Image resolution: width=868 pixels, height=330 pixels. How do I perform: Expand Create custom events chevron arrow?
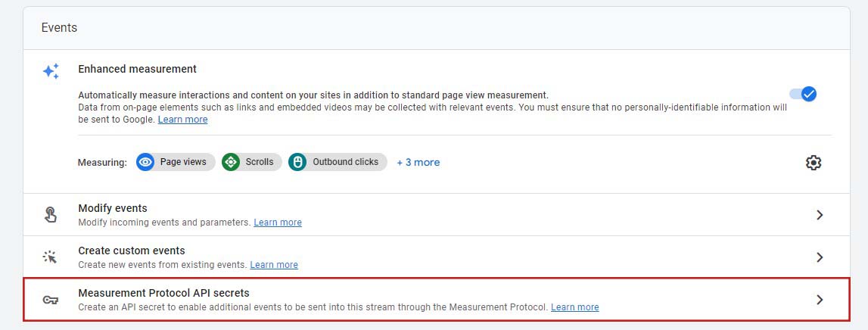pos(820,257)
